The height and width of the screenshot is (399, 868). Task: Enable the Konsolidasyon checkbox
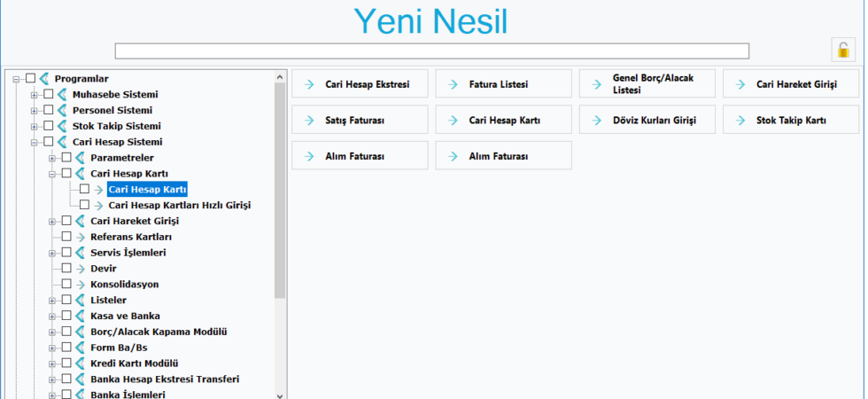[x=66, y=285]
